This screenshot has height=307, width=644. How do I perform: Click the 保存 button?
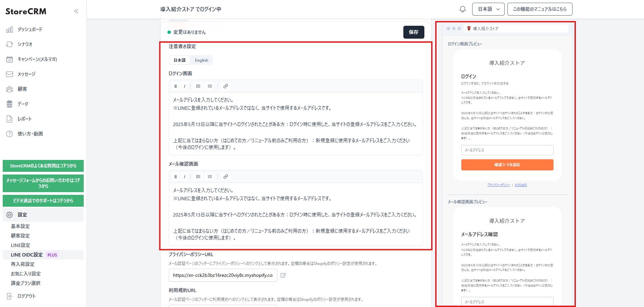point(414,32)
